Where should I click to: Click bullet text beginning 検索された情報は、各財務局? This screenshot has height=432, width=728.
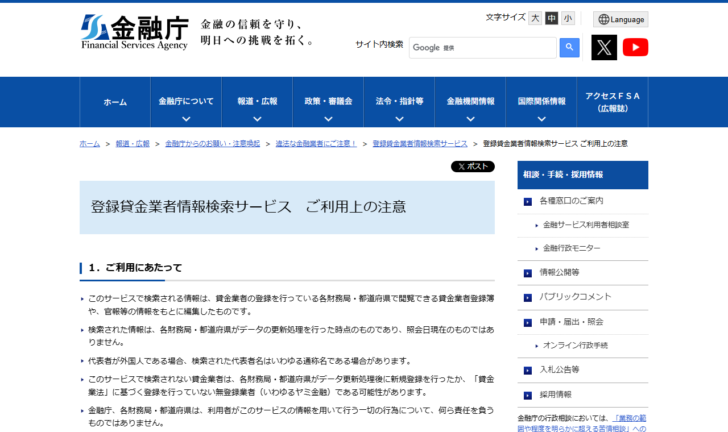point(291,336)
